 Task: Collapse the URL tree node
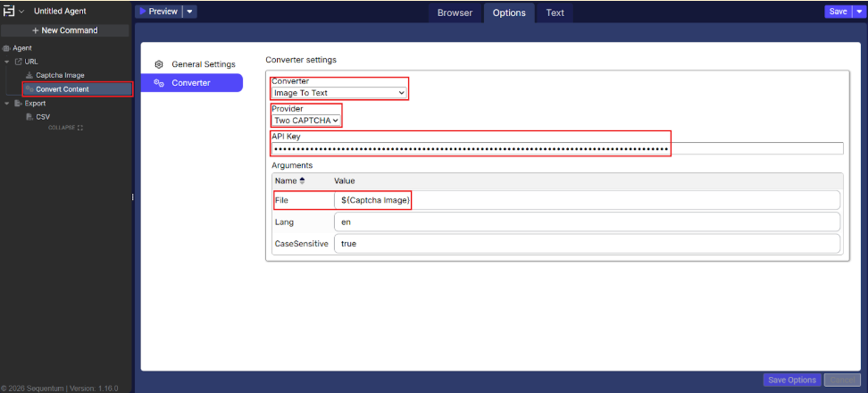coord(7,62)
